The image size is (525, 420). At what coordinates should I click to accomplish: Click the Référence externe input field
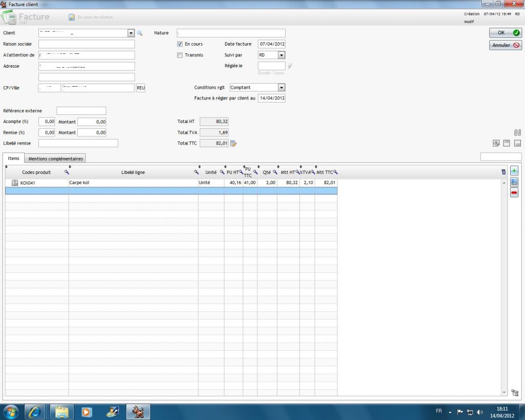tap(81, 111)
